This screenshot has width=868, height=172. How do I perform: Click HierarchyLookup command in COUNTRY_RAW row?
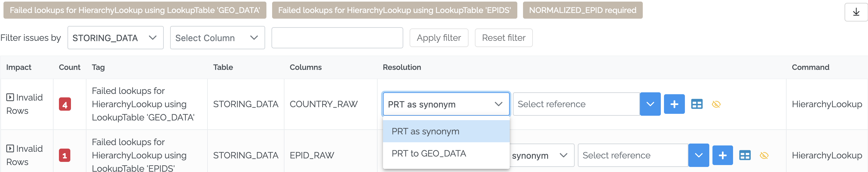827,104
